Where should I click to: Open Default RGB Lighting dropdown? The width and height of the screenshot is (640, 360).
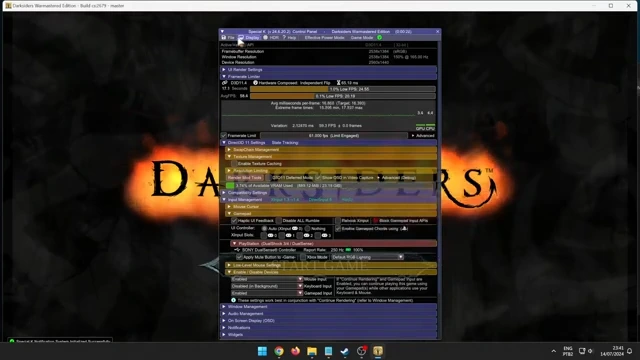coord(367,258)
